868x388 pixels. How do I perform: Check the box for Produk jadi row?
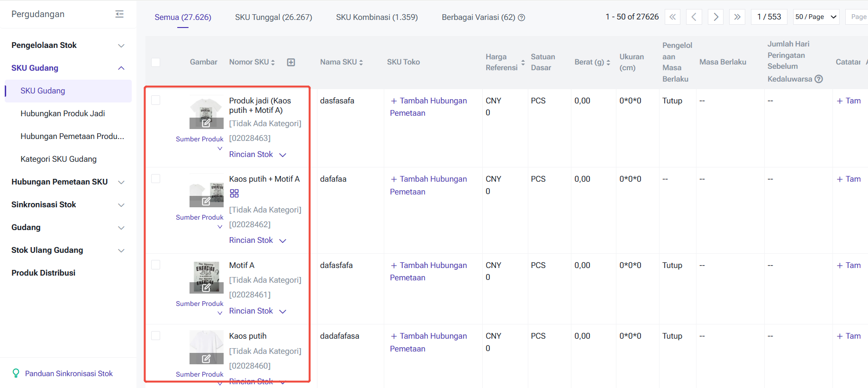click(x=155, y=100)
